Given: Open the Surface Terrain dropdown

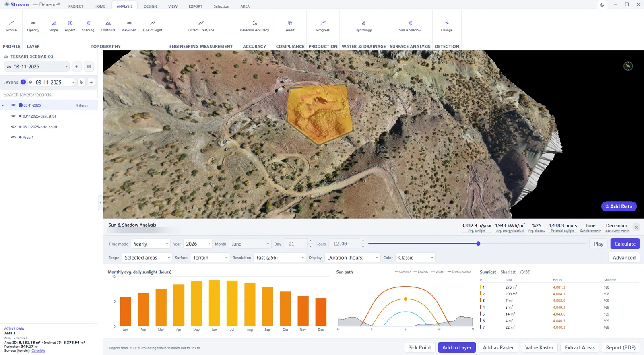Looking at the screenshot, I should point(210,258).
